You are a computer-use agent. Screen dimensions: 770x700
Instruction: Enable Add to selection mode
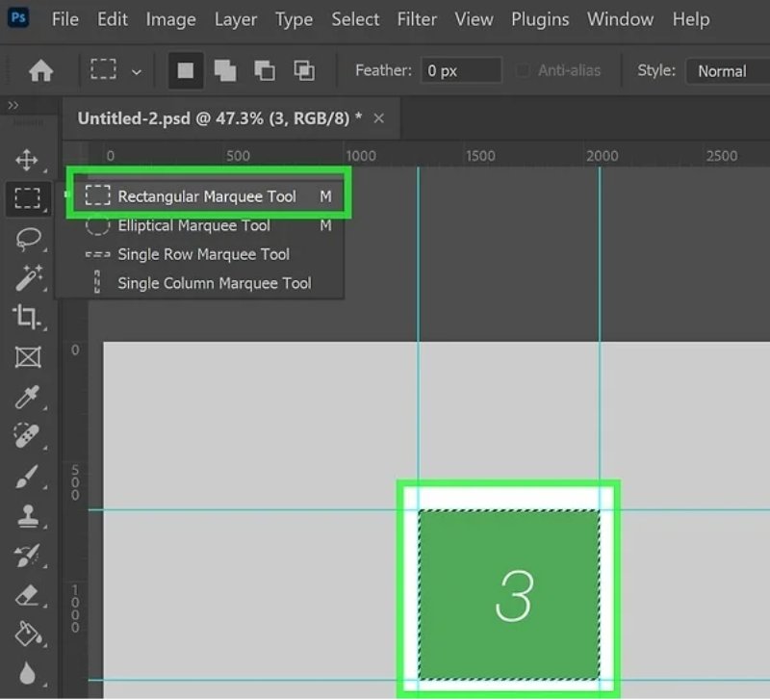(225, 71)
